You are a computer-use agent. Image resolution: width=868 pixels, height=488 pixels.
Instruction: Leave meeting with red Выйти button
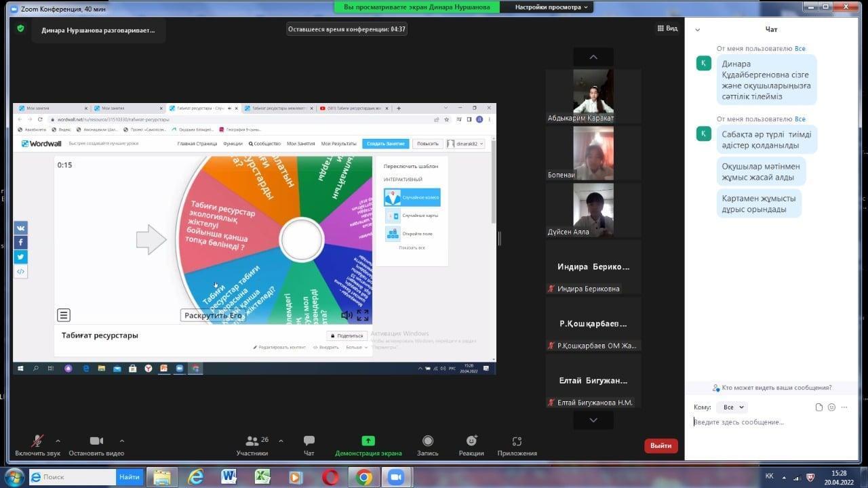coord(660,445)
